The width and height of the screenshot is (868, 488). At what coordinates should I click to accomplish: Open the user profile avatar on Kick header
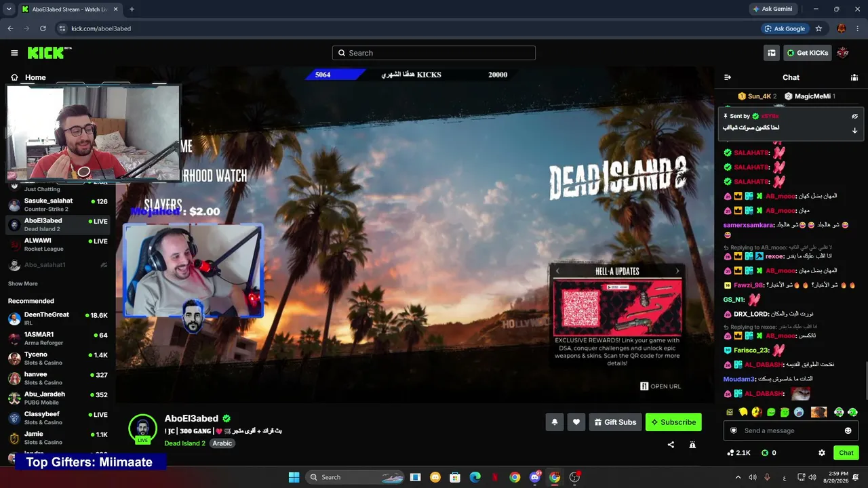point(843,53)
